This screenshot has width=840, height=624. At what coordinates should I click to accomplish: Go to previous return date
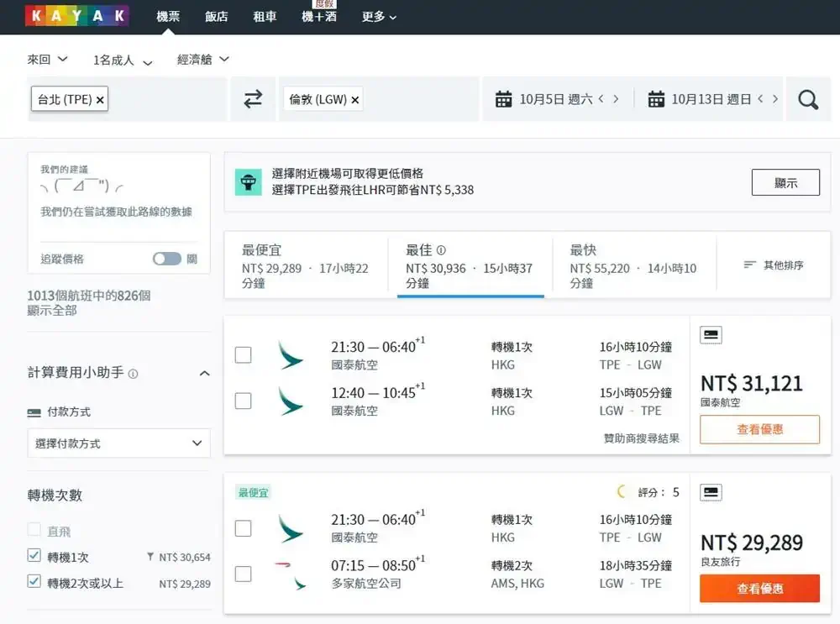coord(760,98)
